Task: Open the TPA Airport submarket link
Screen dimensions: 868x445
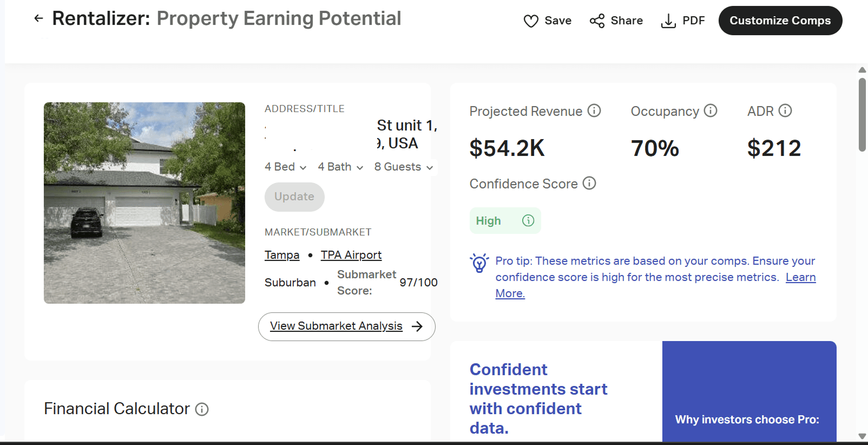Action: pos(351,255)
